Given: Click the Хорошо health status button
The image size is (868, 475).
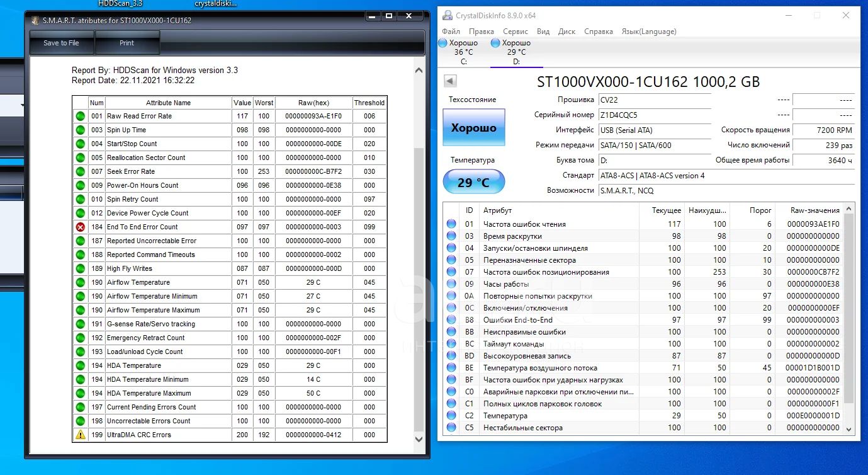Looking at the screenshot, I should (474, 128).
